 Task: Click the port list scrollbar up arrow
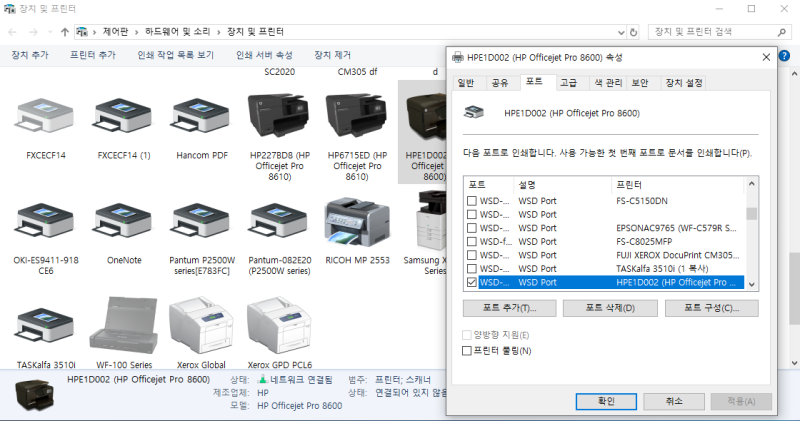tap(752, 184)
